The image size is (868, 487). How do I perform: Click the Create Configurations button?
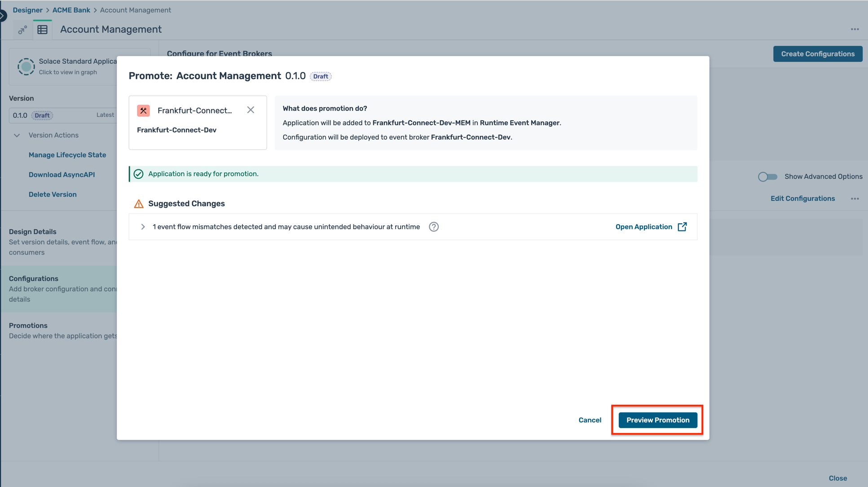click(818, 53)
